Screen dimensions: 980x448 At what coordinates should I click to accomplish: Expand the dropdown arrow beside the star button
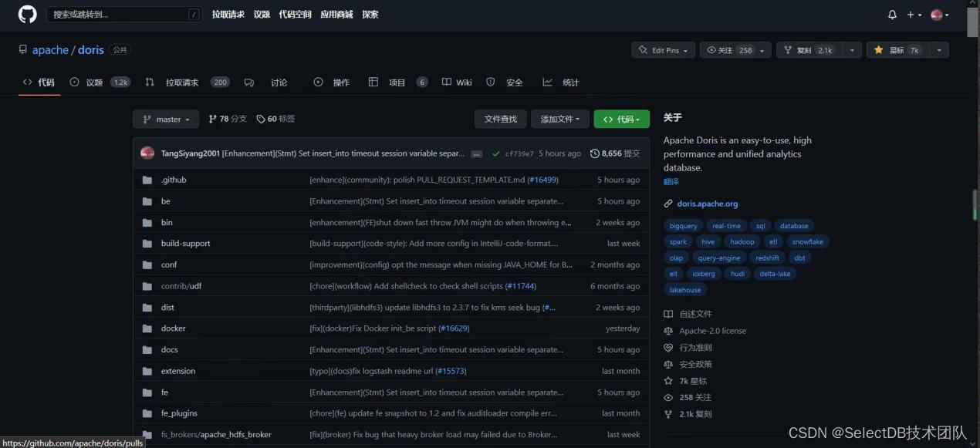pyautogui.click(x=939, y=50)
